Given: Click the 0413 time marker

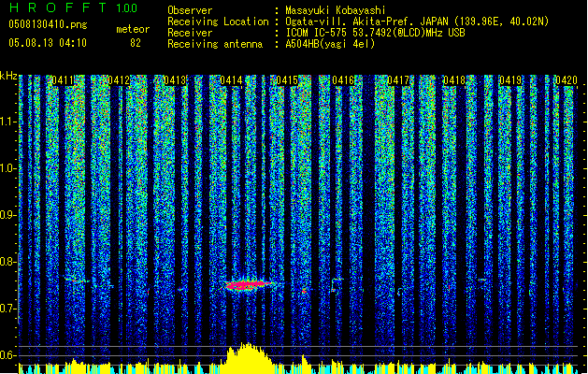Looking at the screenshot, I should click(x=175, y=80).
